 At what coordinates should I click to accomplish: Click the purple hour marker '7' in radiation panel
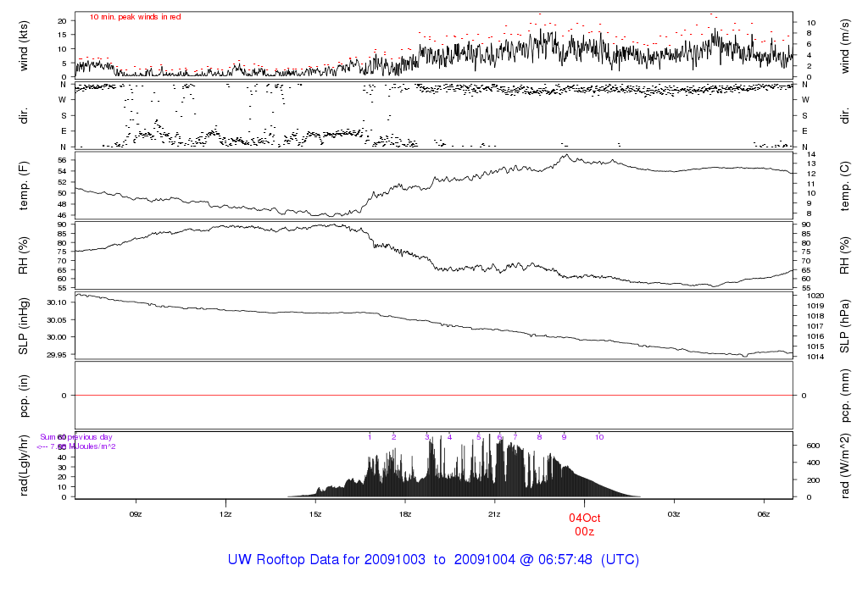coord(515,437)
